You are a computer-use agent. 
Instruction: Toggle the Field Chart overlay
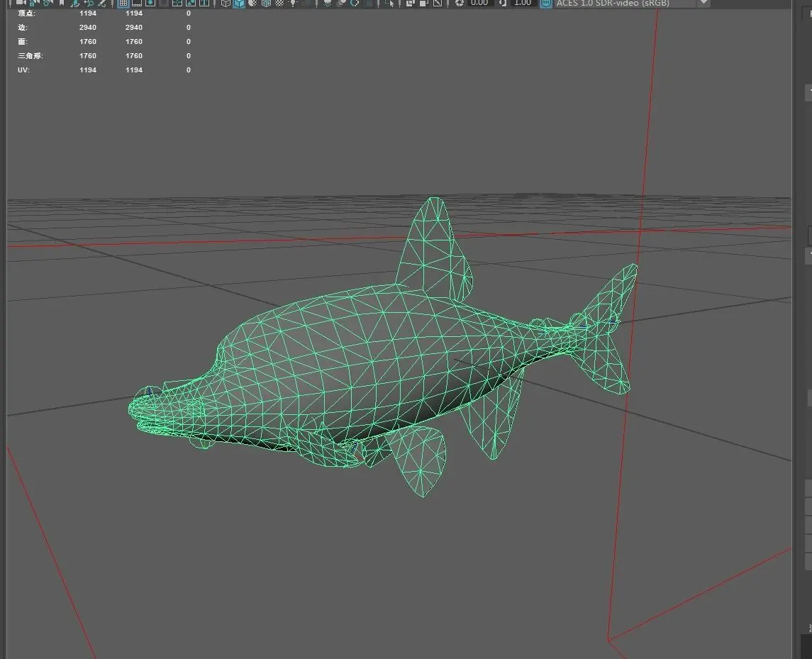[x=177, y=3]
